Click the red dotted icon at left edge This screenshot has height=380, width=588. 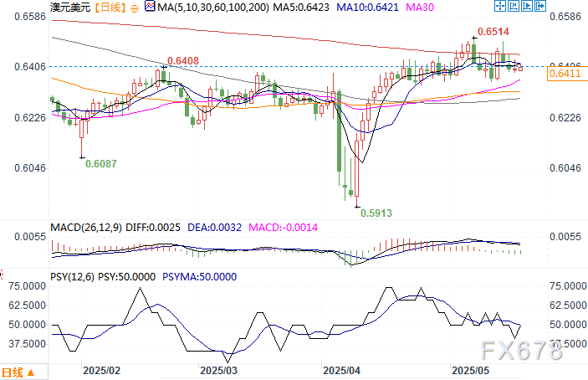(x=2, y=275)
